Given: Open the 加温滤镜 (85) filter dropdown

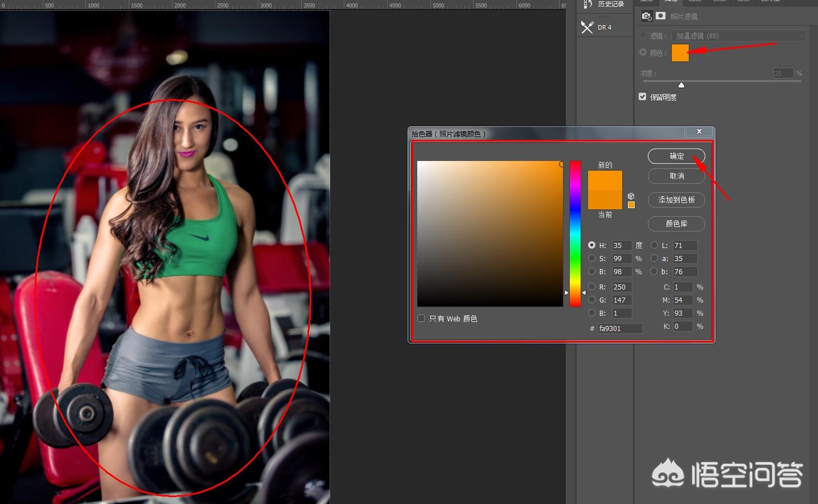Looking at the screenshot, I should (738, 36).
